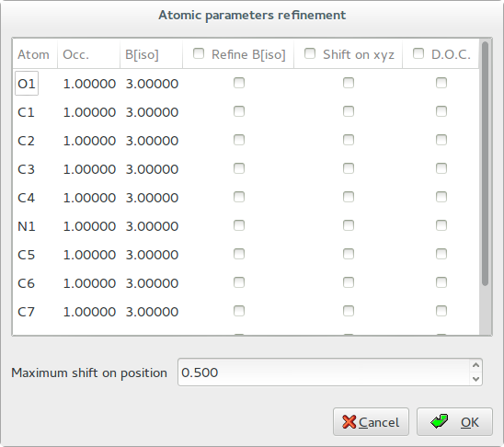
Task: Select the Occ. value for C5
Action: [x=89, y=255]
